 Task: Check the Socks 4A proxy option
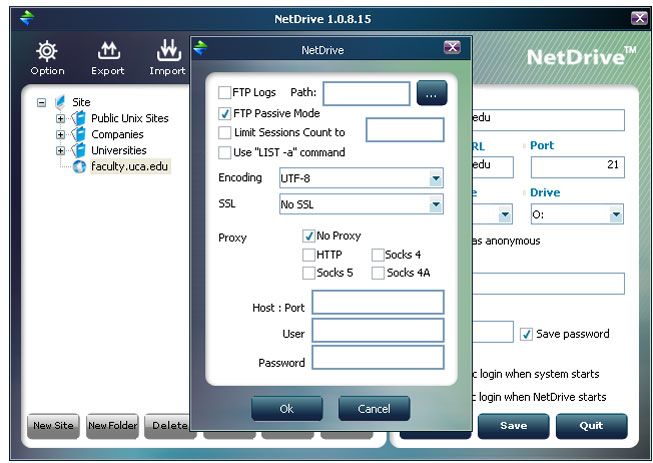point(378,273)
